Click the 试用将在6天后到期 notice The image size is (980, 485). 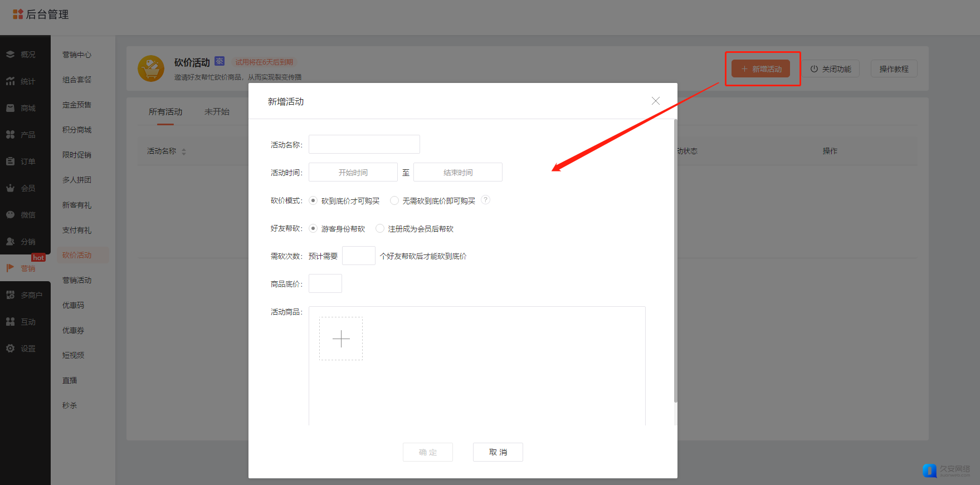[264, 62]
